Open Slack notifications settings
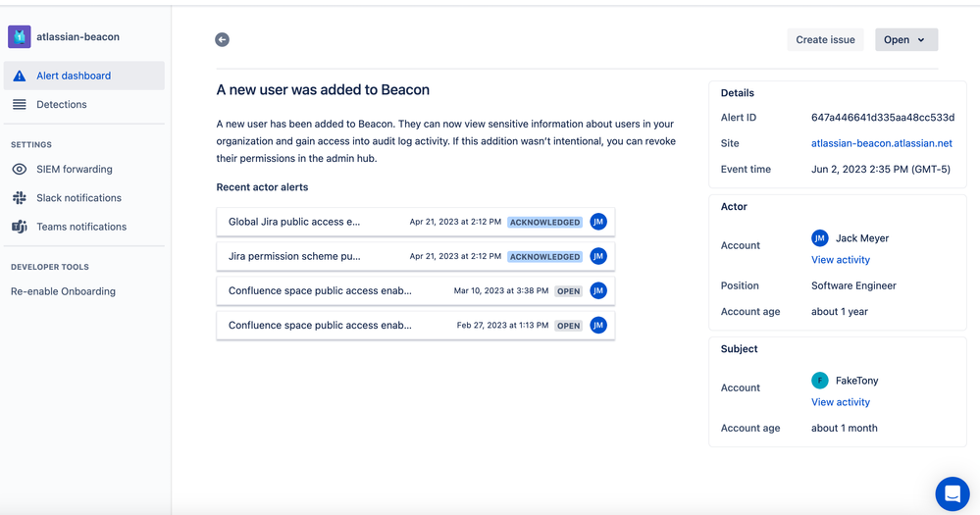The image size is (980, 515). click(x=83, y=198)
